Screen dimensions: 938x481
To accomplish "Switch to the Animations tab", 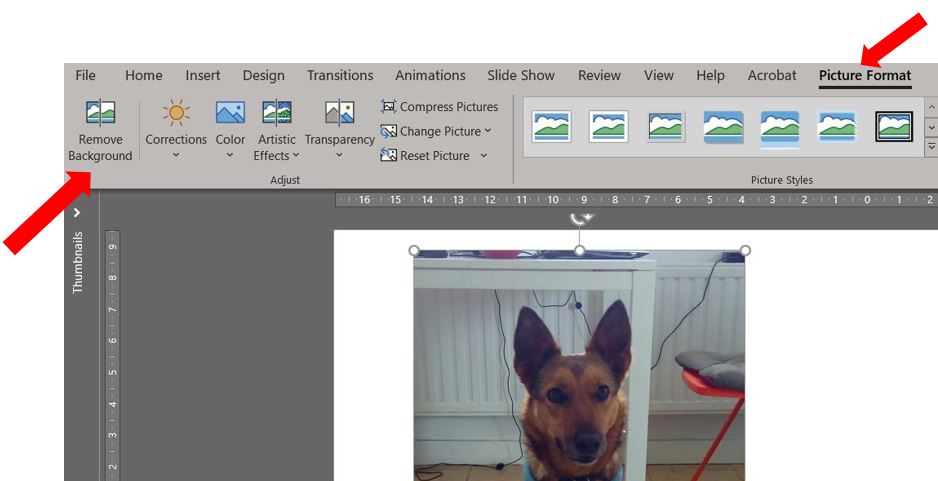I will (430, 75).
